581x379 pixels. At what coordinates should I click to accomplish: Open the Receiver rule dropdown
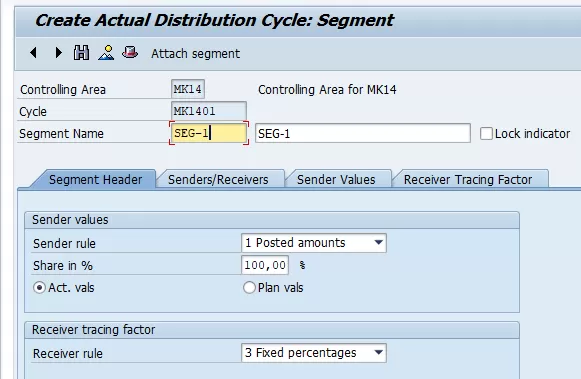pos(313,353)
